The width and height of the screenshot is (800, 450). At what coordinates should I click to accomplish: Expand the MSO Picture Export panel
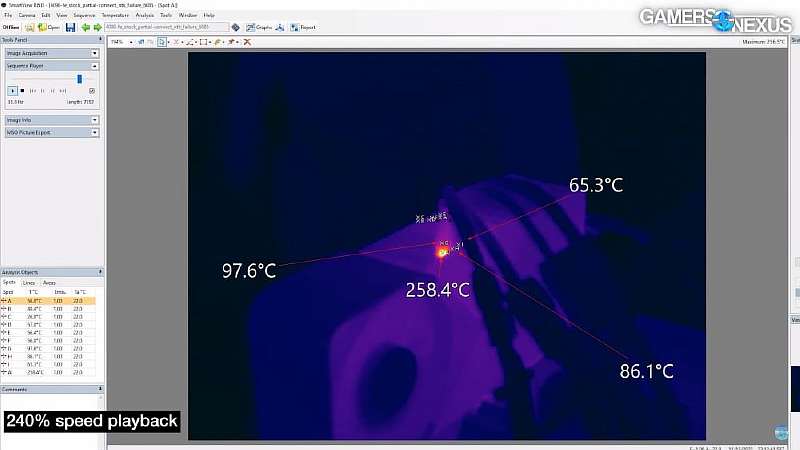[95, 132]
